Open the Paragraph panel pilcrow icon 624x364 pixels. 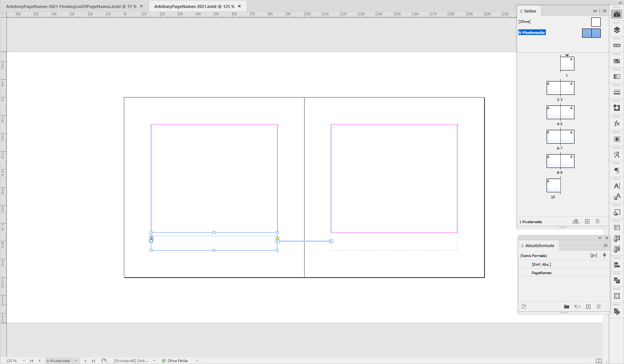pyautogui.click(x=617, y=170)
